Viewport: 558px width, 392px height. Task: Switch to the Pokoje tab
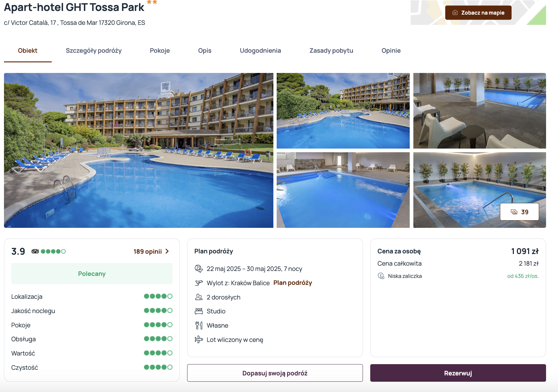pos(160,51)
